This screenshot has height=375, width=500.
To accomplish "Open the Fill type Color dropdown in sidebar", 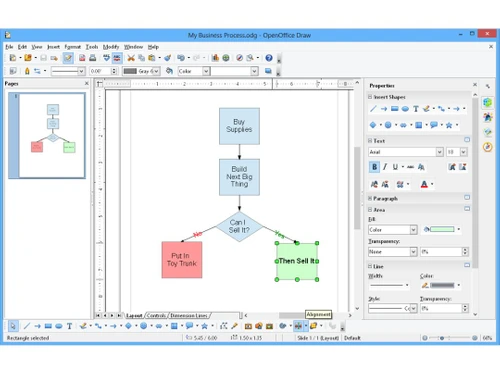I will (413, 230).
